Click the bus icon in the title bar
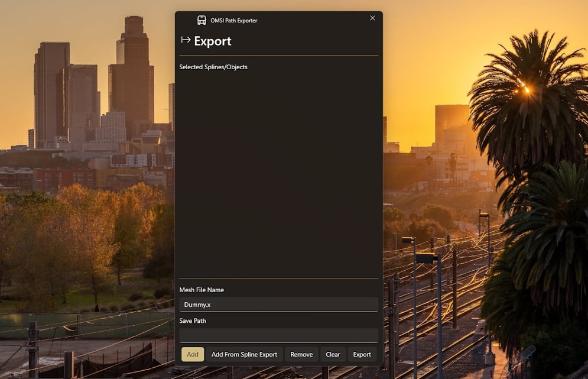The height and width of the screenshot is (379, 588). pyautogui.click(x=202, y=20)
